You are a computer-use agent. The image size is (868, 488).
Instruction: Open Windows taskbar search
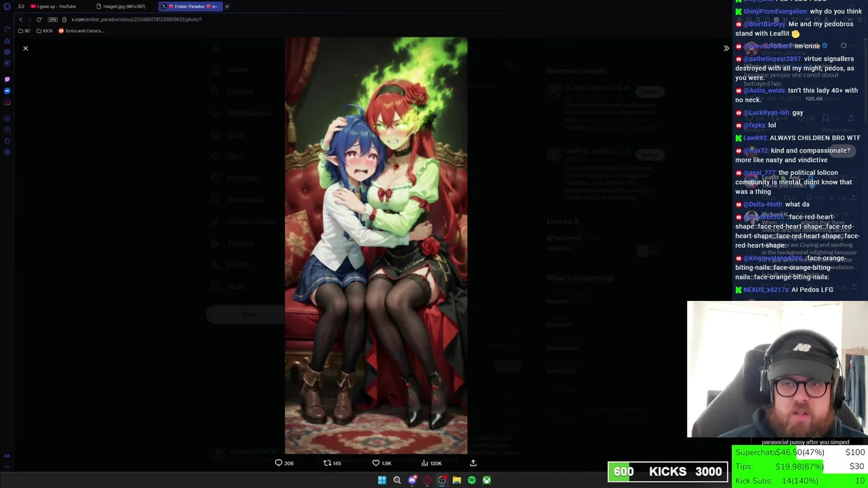click(x=397, y=480)
